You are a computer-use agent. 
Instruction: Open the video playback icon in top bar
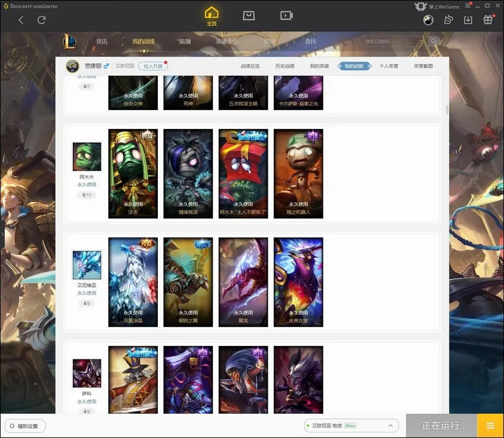[x=286, y=15]
